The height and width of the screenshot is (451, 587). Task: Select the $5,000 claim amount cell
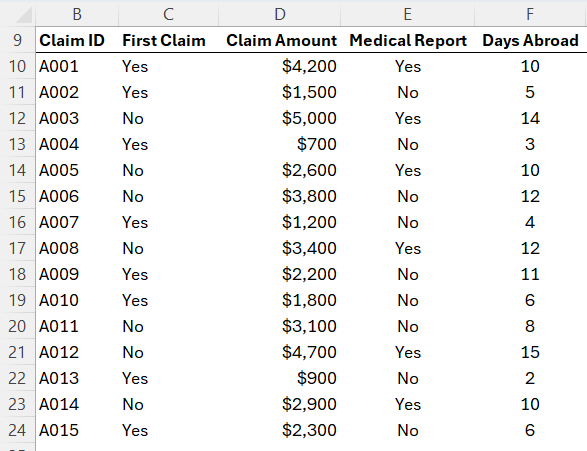click(280, 118)
